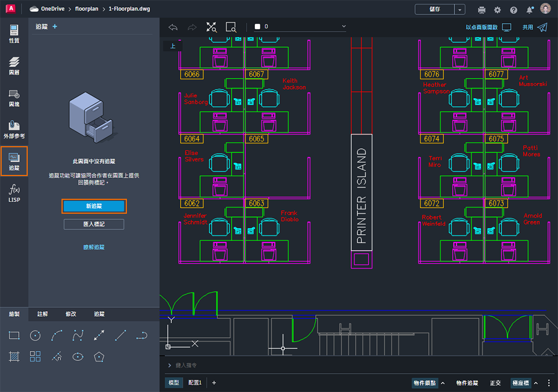Click the layer color swatch
558x392 pixels.
click(x=257, y=27)
